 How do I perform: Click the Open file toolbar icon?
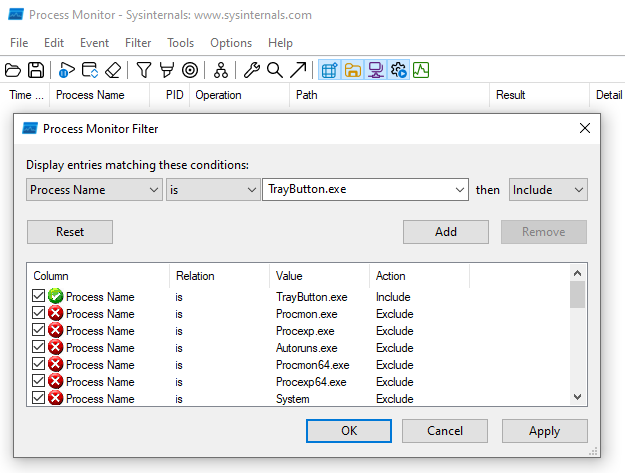coord(13,70)
